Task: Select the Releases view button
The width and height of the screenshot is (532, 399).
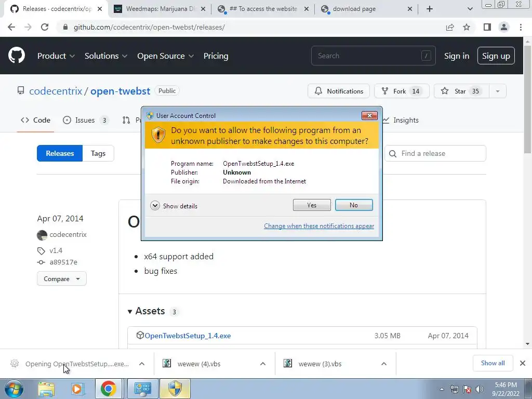Action: 60,153
